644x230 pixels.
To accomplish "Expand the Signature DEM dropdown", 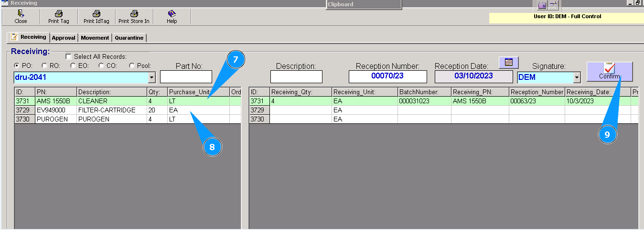I will (577, 77).
